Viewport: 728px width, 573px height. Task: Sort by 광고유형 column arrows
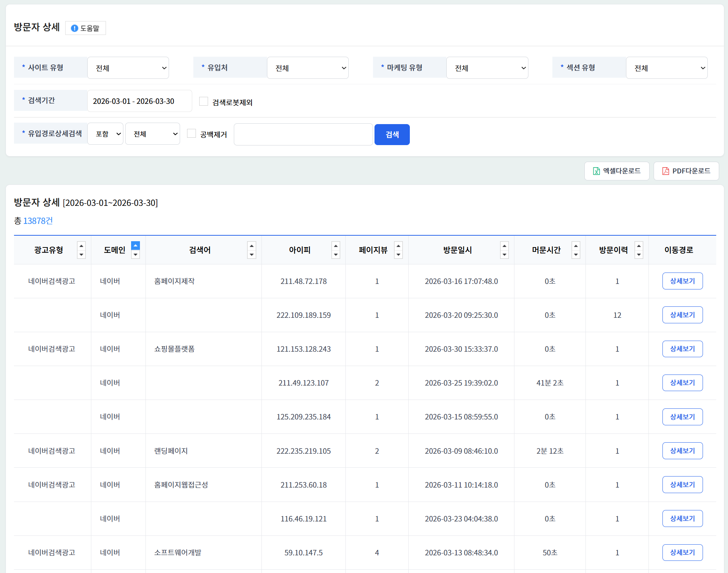click(x=81, y=250)
